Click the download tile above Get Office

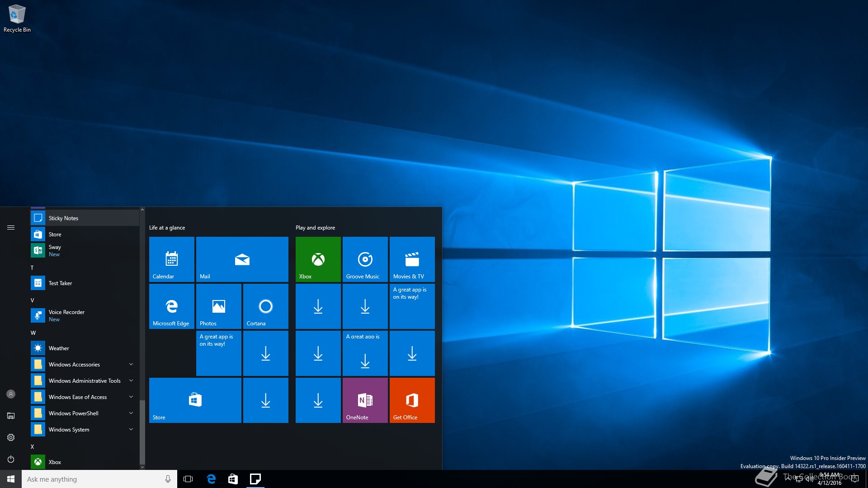412,353
